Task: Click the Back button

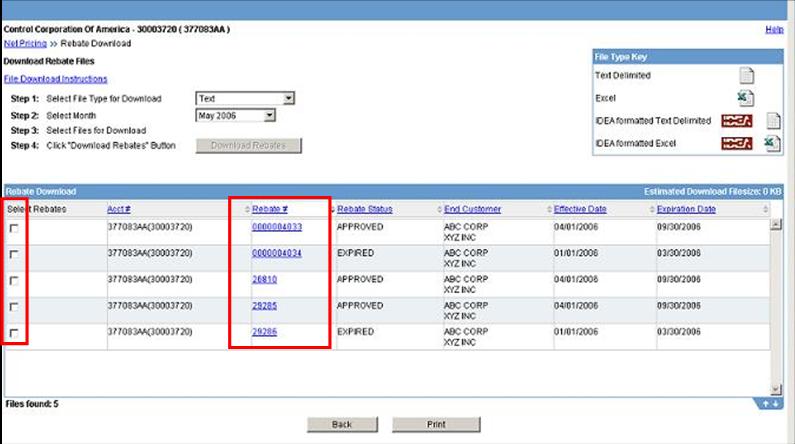Action: (x=342, y=424)
